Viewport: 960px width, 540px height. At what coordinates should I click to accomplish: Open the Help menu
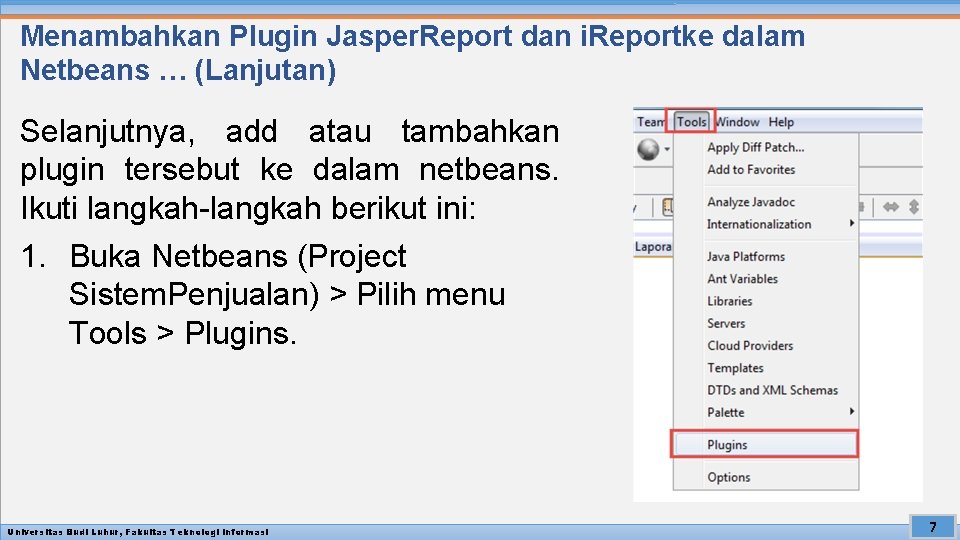coord(781,122)
